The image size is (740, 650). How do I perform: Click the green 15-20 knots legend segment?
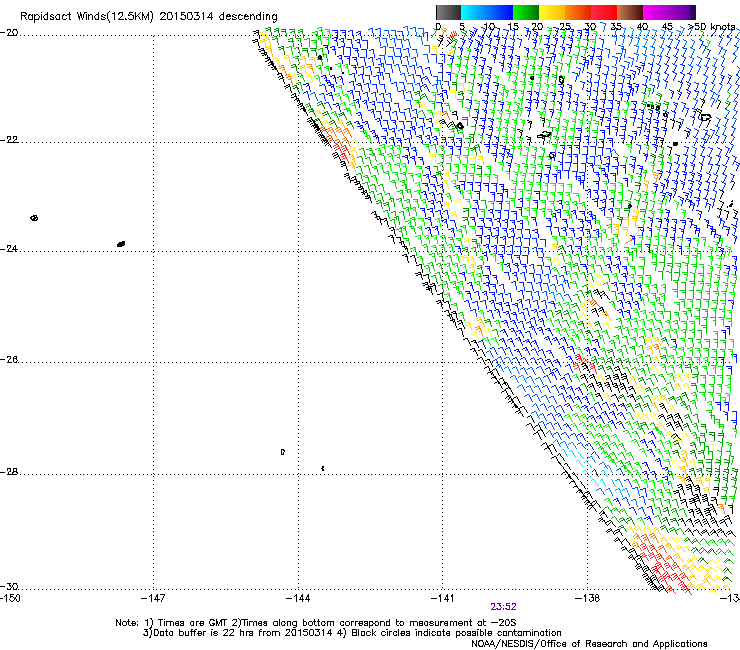(526, 12)
